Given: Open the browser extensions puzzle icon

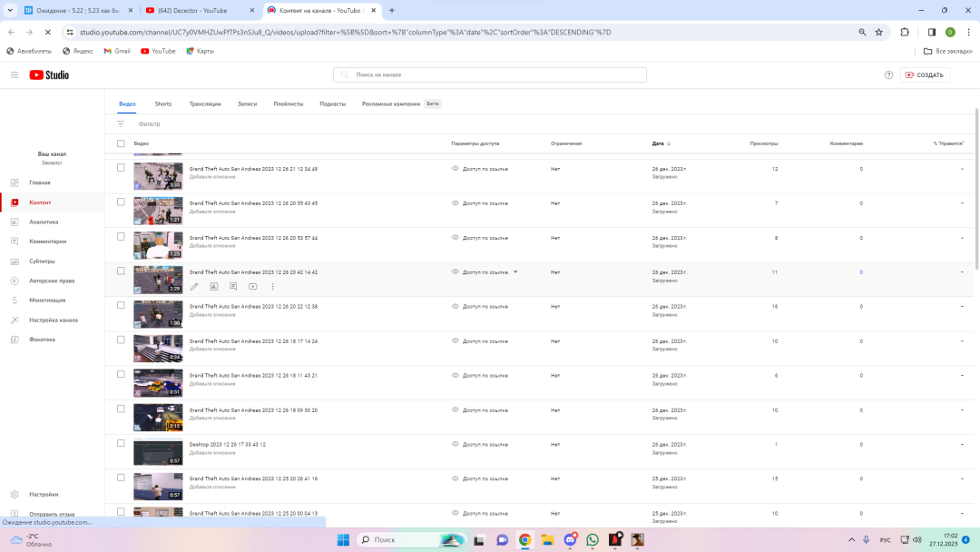Looking at the screenshot, I should click(x=905, y=32).
